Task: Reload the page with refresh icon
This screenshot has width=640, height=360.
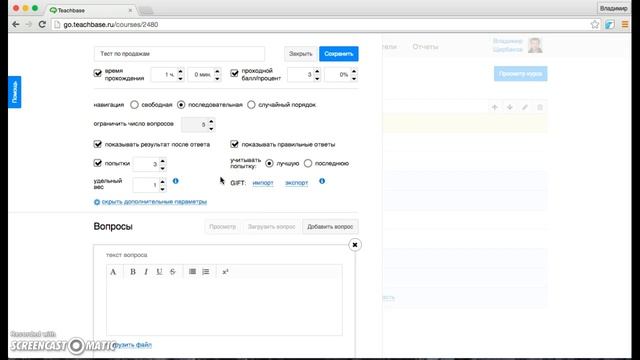Action: click(42, 24)
